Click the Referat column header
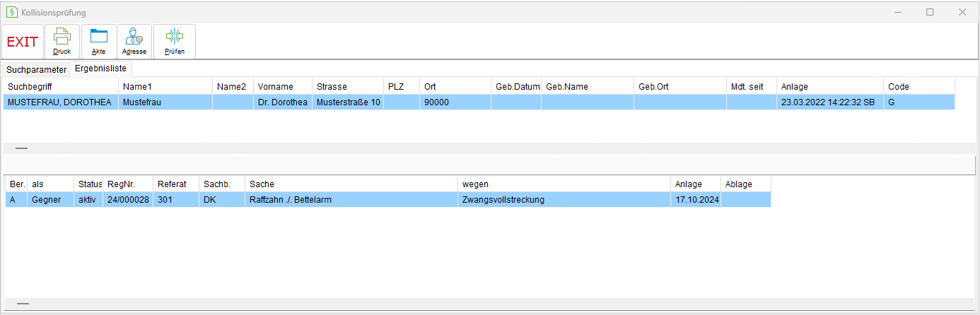The height and width of the screenshot is (315, 980). (x=176, y=184)
